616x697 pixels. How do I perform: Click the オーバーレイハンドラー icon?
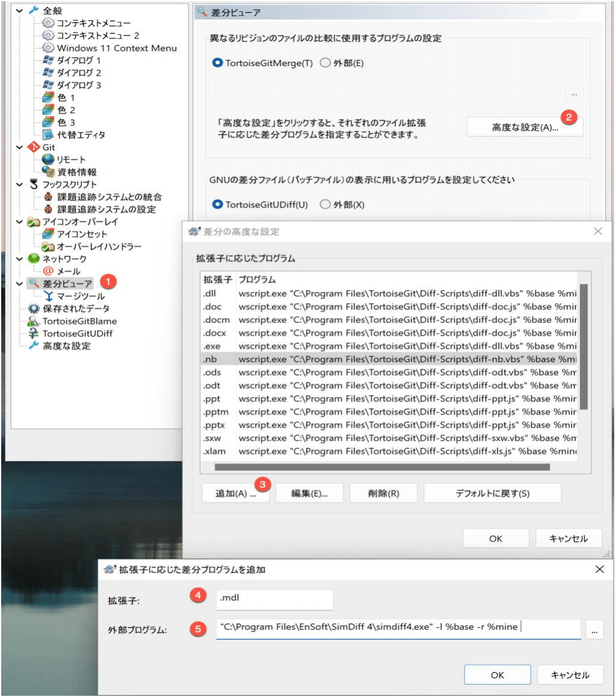point(48,246)
